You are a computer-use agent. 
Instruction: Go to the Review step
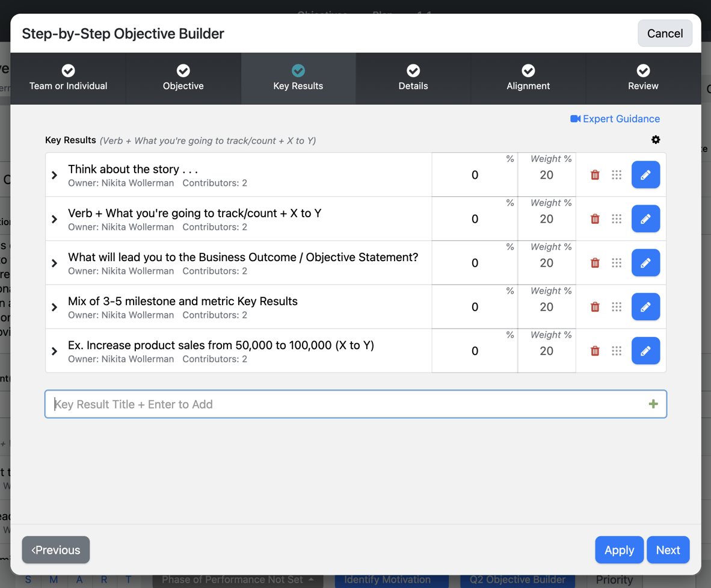pos(643,78)
